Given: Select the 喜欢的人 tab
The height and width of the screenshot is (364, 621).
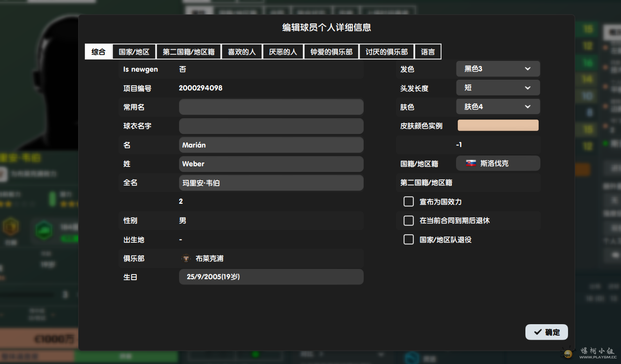Looking at the screenshot, I should (x=242, y=52).
